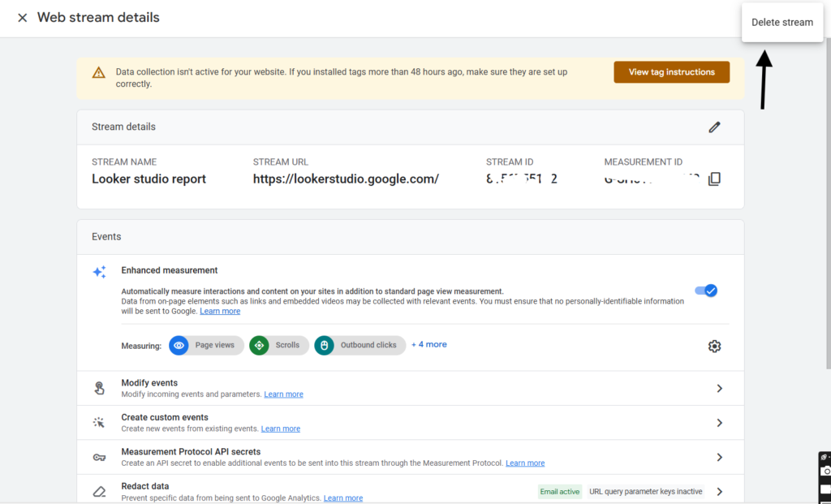Click the Looker studio report stream name
Screen dimensions: 831x504
149,179
